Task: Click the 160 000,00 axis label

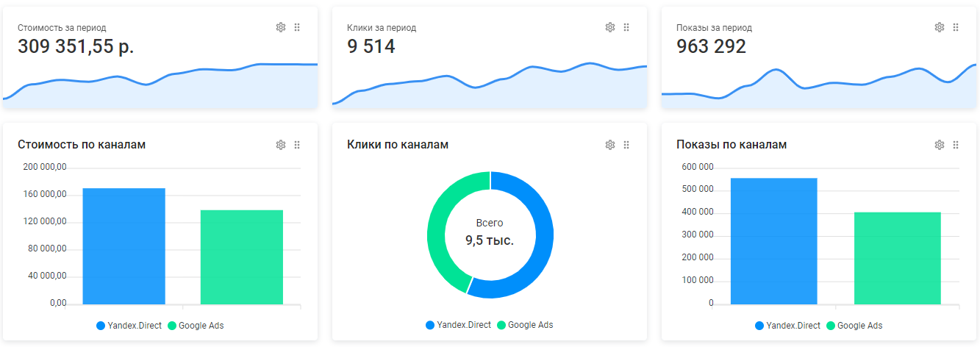Action: click(x=46, y=194)
